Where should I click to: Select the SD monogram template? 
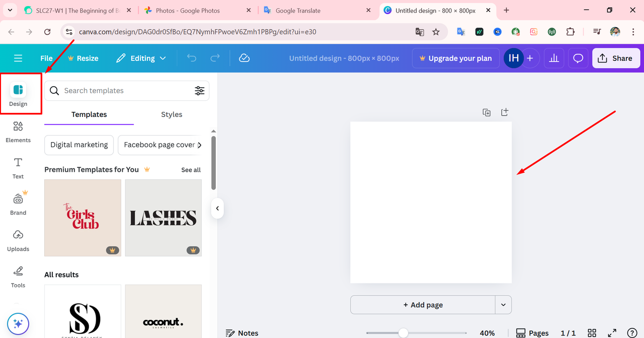pos(83,311)
